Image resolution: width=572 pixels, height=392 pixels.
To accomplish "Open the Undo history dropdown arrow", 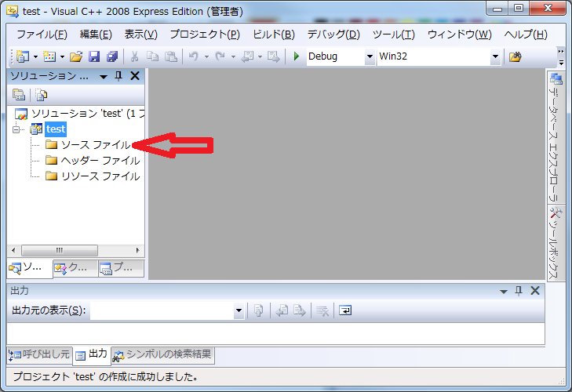I will (x=206, y=57).
